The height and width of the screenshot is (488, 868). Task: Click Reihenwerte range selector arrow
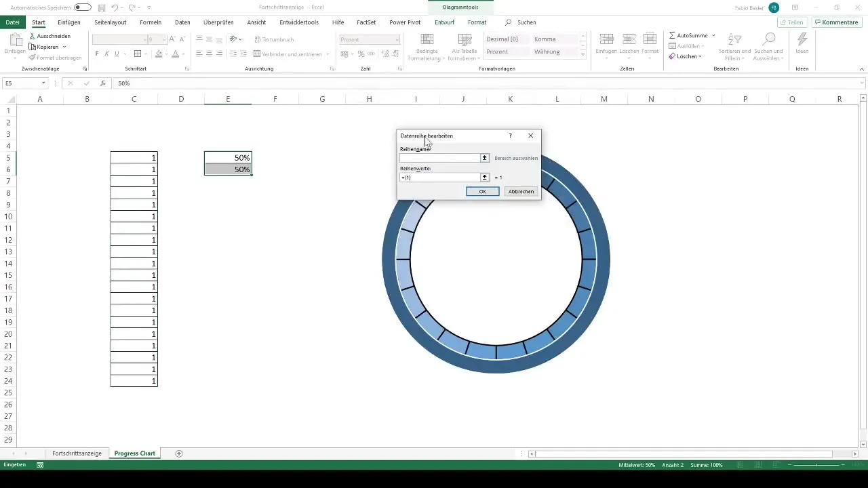484,178
